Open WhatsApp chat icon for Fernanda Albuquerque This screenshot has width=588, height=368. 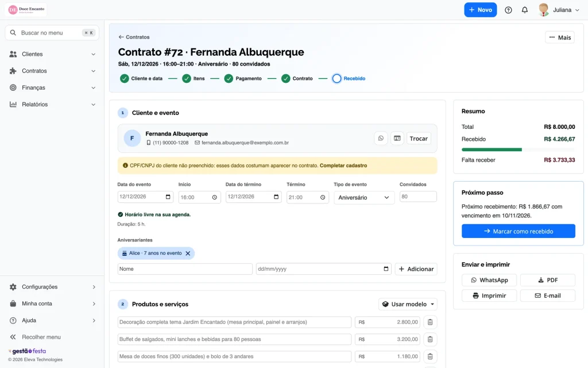(x=381, y=138)
